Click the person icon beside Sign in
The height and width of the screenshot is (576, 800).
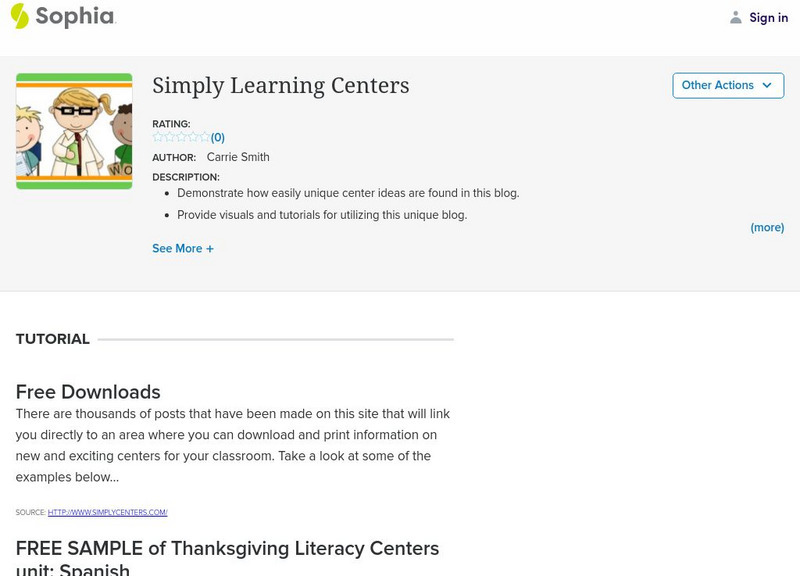click(736, 17)
